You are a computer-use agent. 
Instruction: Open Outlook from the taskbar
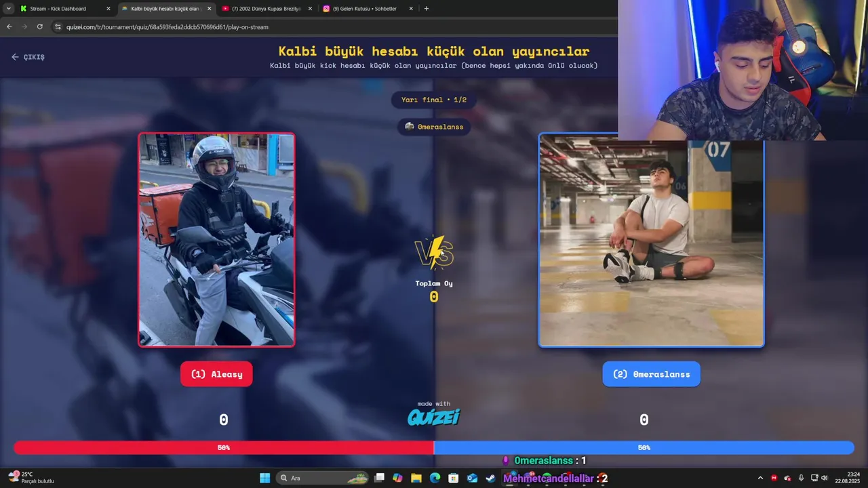coord(472,478)
